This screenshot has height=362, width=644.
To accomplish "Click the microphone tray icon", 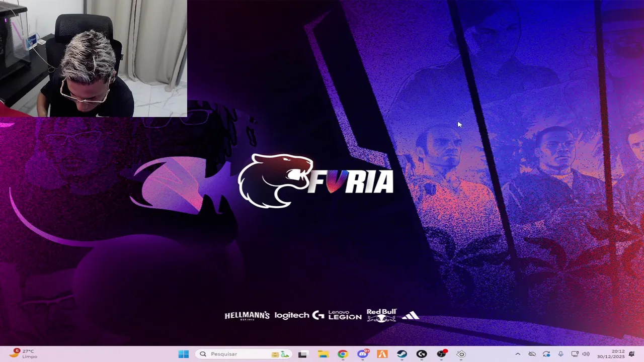I will [x=560, y=354].
